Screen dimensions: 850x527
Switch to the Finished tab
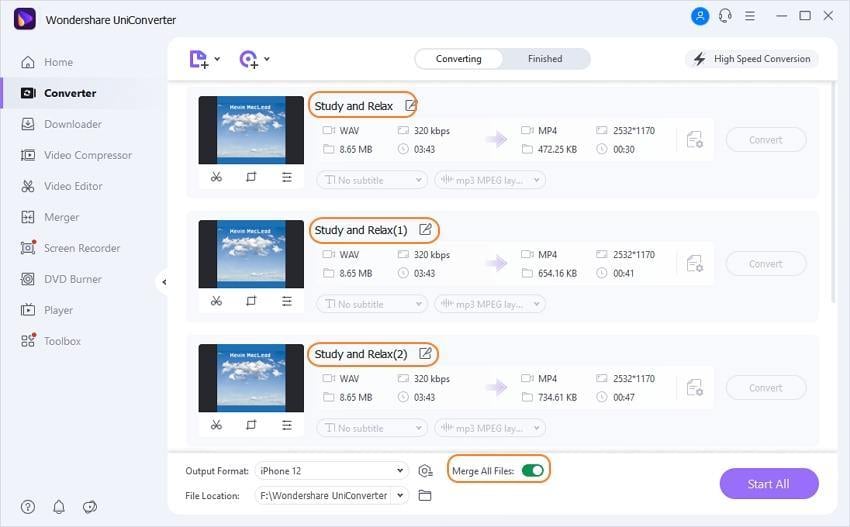coord(545,59)
